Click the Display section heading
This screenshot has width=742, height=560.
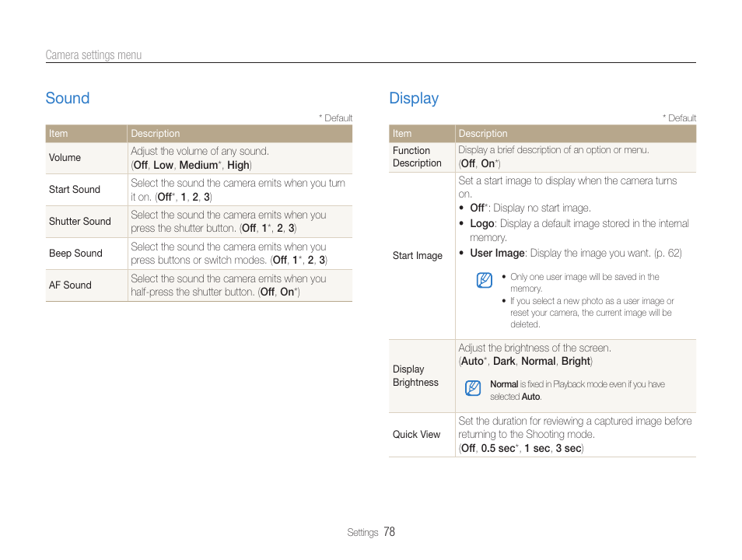(414, 98)
